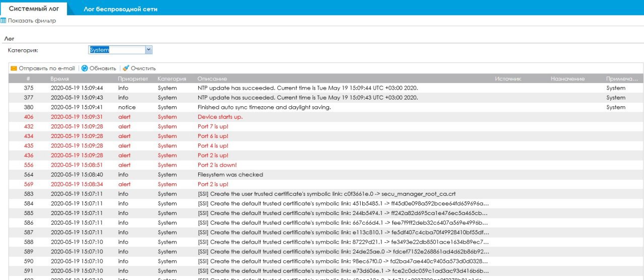Select the "Port 2 is down!" log entry
The height and width of the screenshot is (280, 644).
(217, 165)
